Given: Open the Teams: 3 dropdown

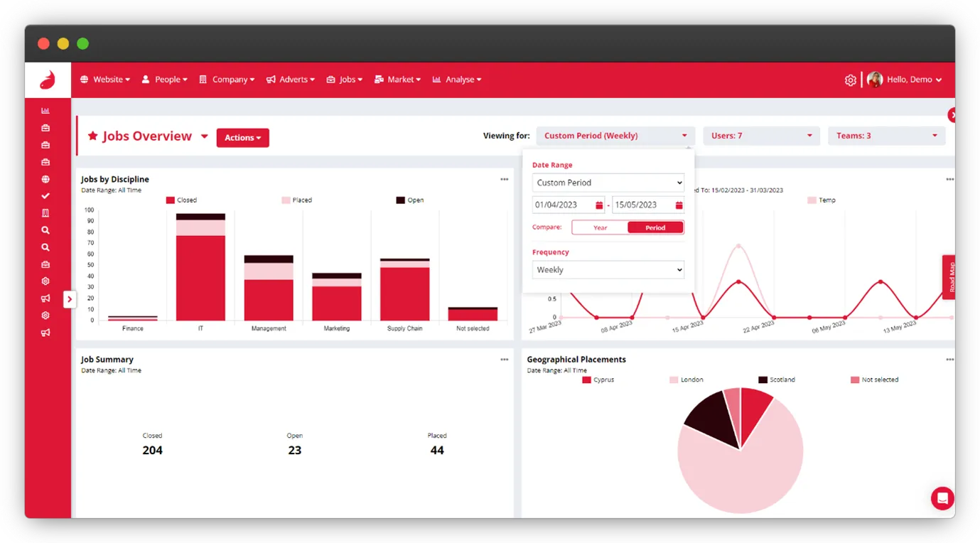Looking at the screenshot, I should pos(886,135).
